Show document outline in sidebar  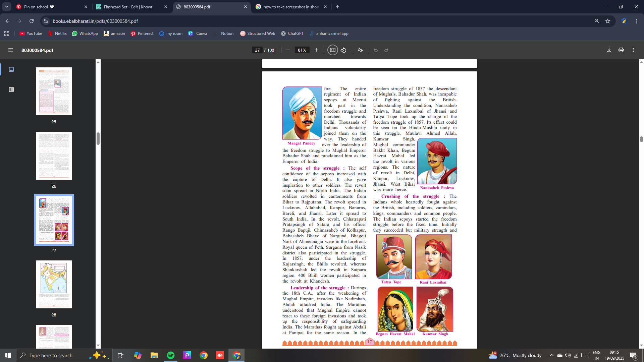(11, 89)
